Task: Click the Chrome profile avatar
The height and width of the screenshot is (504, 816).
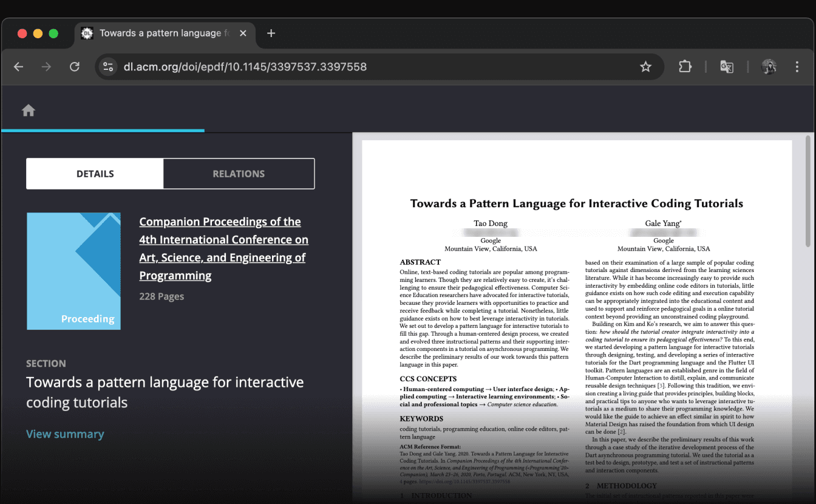Action: (769, 67)
